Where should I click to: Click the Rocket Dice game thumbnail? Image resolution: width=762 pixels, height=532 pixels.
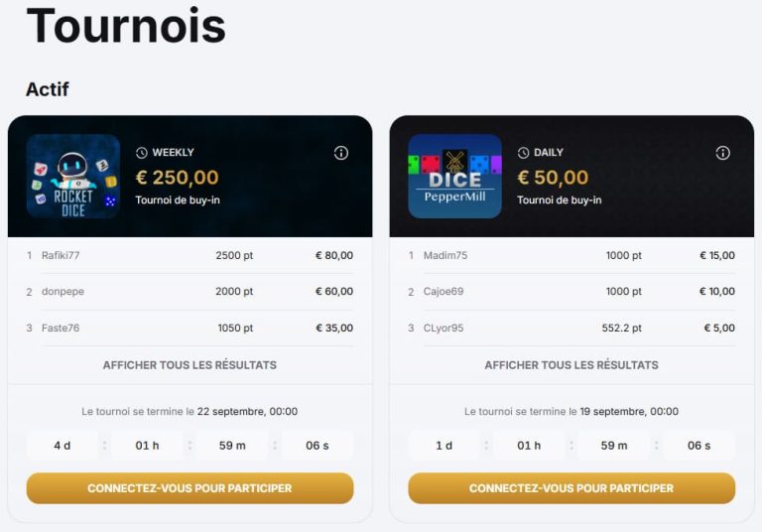[x=73, y=177]
